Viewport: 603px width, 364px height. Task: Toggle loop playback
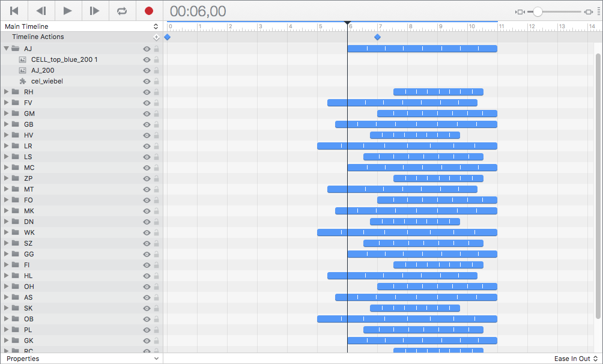point(122,11)
